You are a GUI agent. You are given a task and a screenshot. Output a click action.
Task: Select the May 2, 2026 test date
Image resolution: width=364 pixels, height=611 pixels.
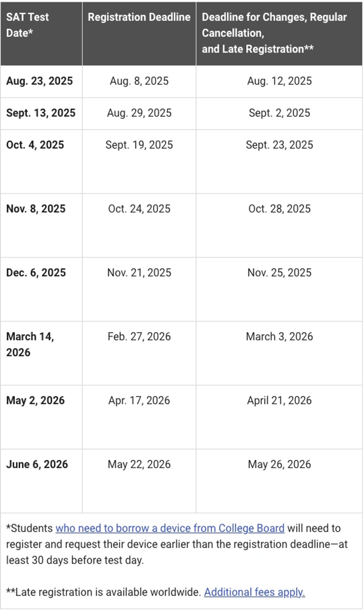coord(35,400)
